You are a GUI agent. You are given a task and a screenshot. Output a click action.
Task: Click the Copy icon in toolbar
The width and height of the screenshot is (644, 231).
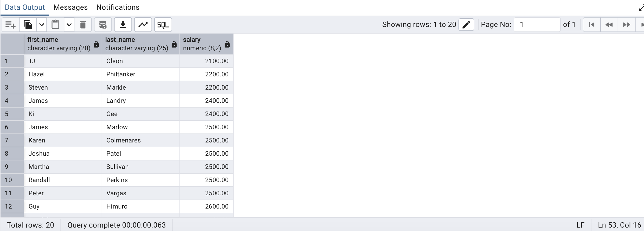pyautogui.click(x=28, y=25)
